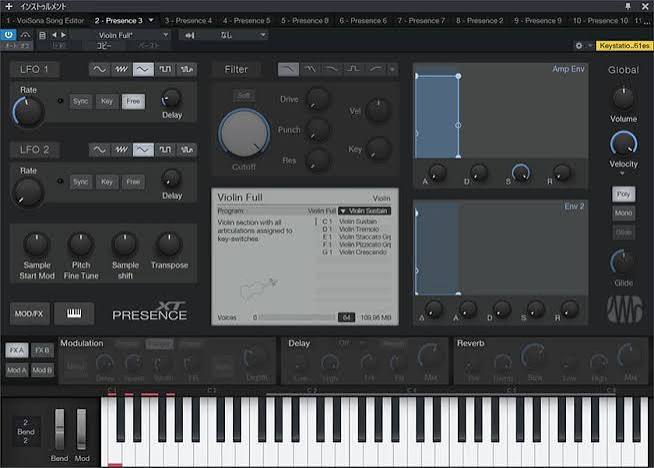654x468 pixels.
Task: Switch to 1 - VoiSona Song Editor tab
Action: pyautogui.click(x=45, y=20)
